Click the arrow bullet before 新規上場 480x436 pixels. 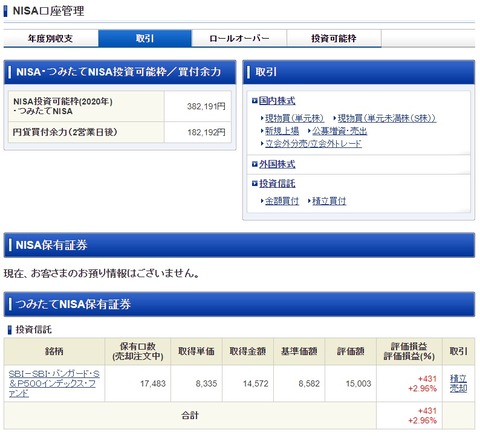pos(262,131)
